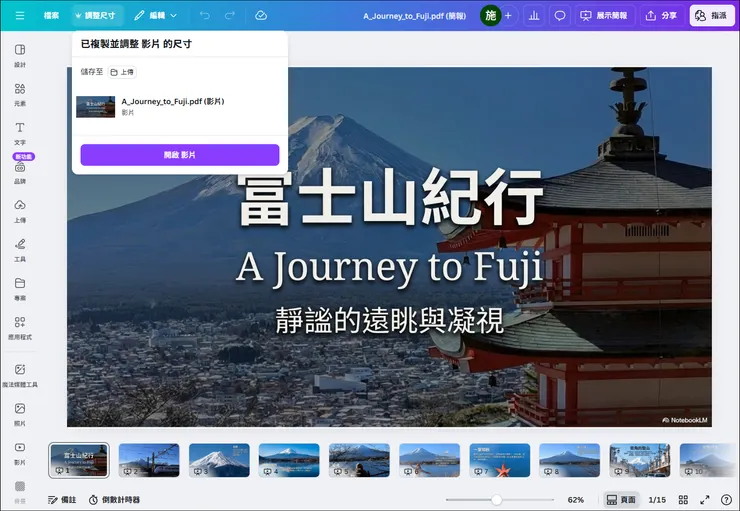Click the A_Journey_to_Fuji.pdf (影片) result thumbnail
The width and height of the screenshot is (740, 511).
point(95,107)
